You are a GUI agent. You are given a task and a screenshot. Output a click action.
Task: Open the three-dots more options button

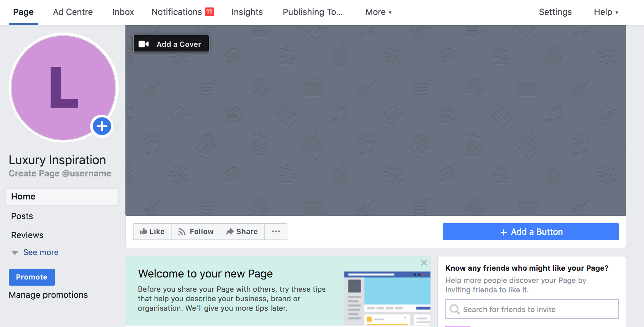coord(276,232)
